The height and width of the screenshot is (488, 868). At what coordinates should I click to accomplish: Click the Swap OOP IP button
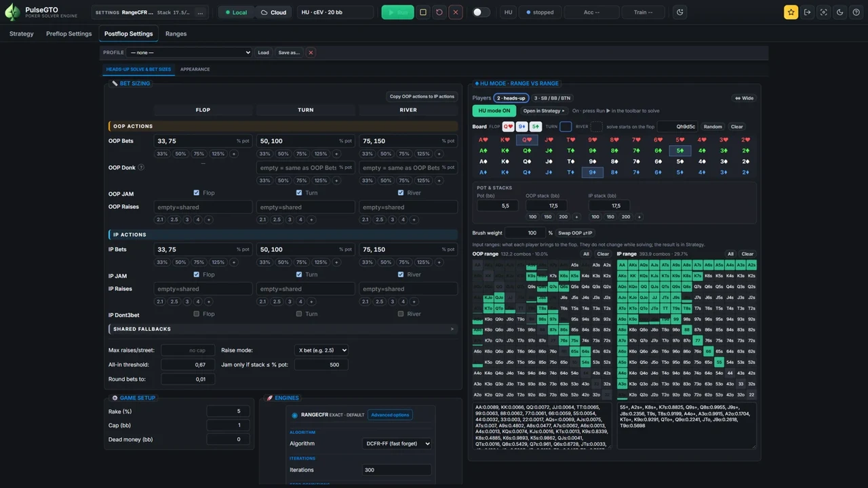pos(575,232)
